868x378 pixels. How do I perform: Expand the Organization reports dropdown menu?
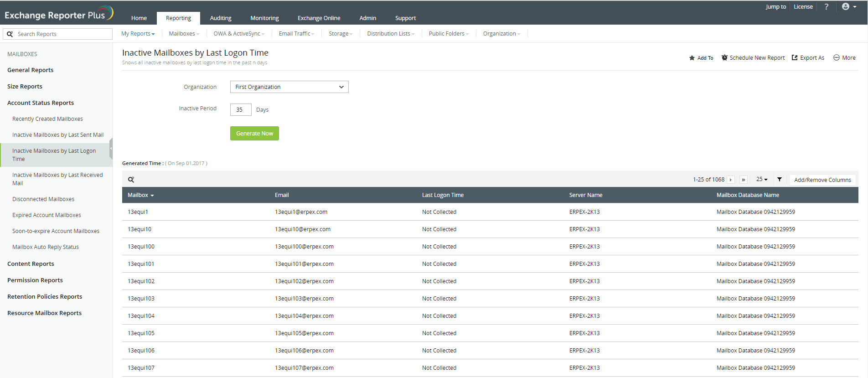point(502,34)
